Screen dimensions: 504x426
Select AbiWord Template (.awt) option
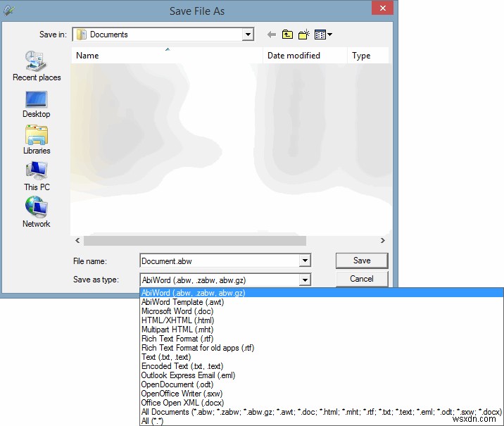click(322, 302)
